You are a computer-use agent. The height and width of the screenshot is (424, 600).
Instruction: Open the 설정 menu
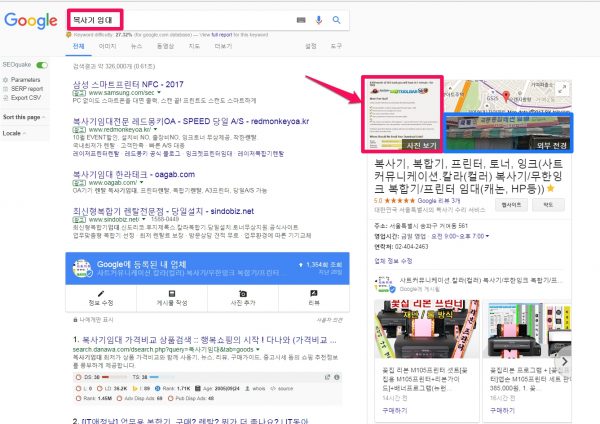pyautogui.click(x=311, y=46)
